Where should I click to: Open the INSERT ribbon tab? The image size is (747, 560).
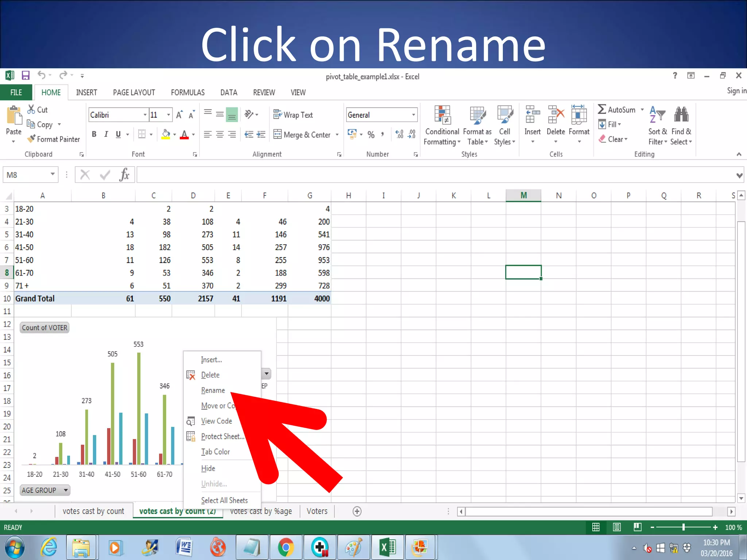click(x=86, y=93)
